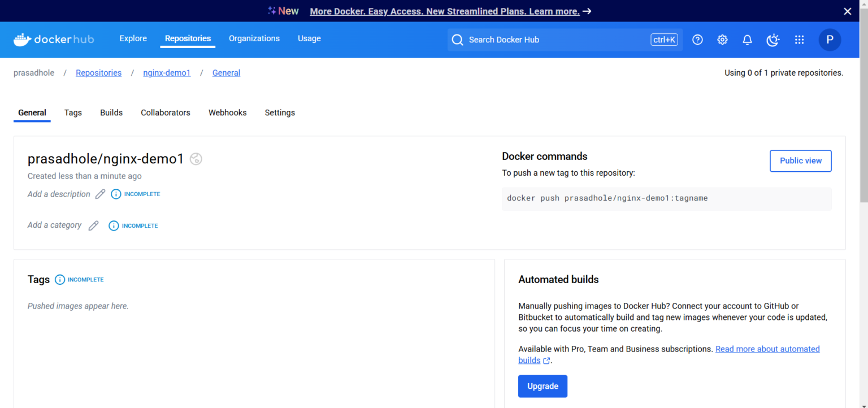Dismiss the top promotional banner

tap(847, 11)
